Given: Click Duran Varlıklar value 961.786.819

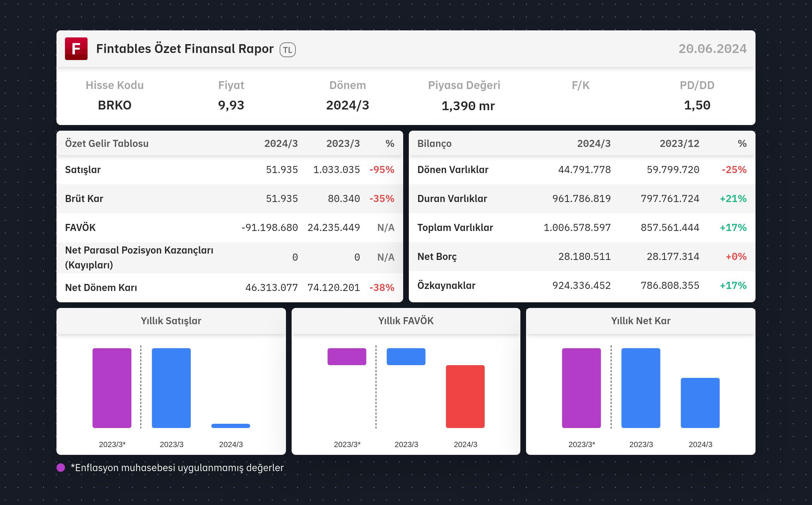Looking at the screenshot, I should pos(581,198).
